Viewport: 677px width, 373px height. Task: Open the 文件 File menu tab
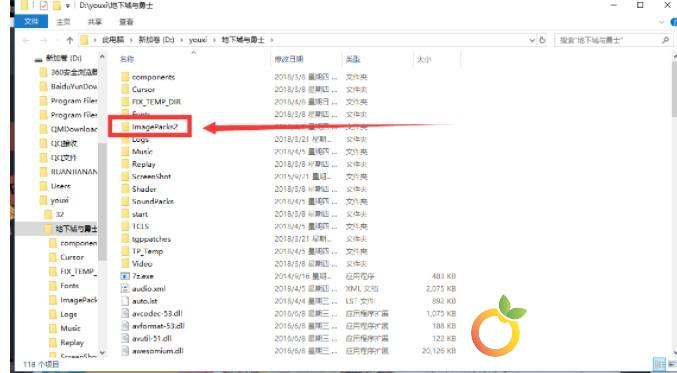point(31,22)
